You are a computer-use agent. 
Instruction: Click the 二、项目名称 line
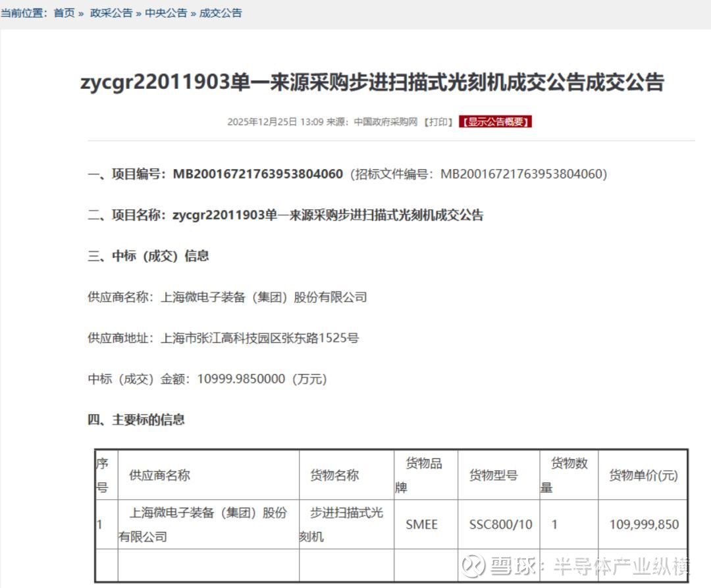click(286, 215)
